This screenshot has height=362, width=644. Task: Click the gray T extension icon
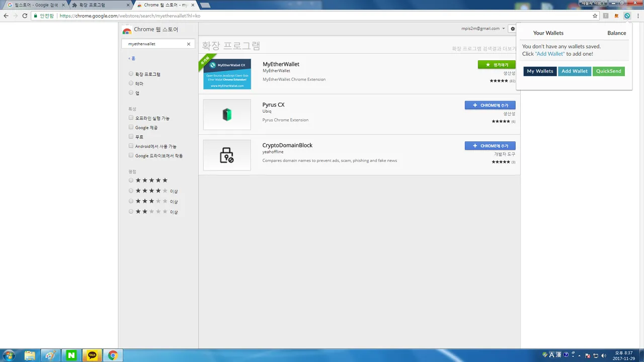tap(606, 16)
